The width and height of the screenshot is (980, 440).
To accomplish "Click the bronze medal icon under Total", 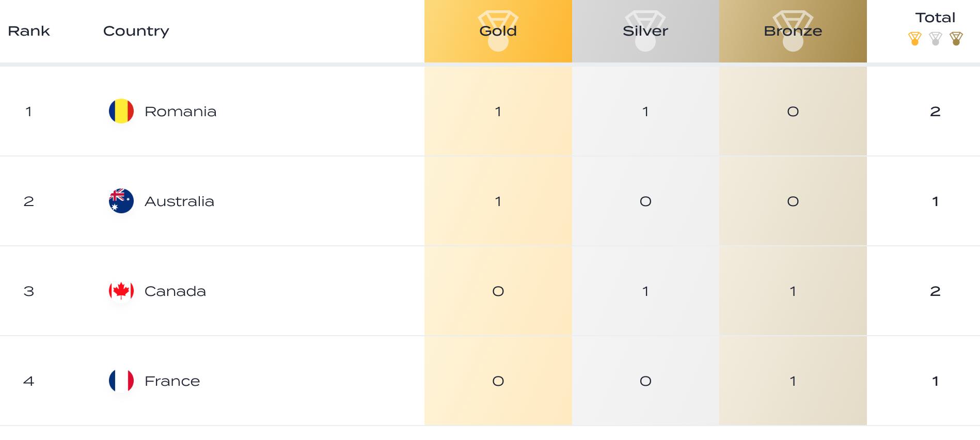I will [956, 39].
